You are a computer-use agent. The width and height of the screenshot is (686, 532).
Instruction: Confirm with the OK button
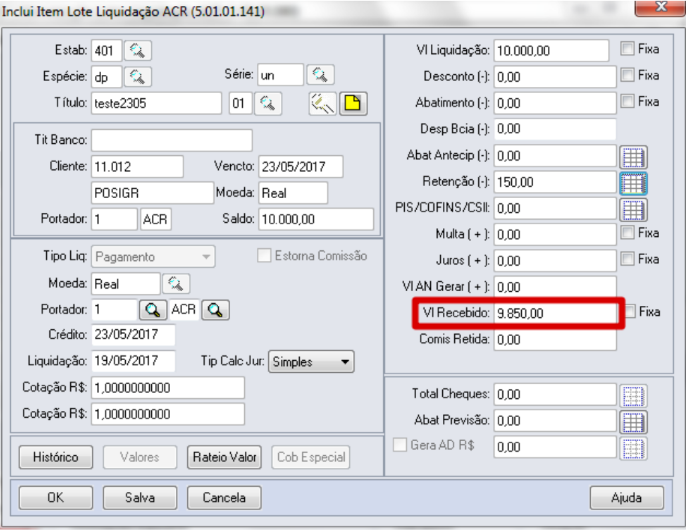click(56, 498)
